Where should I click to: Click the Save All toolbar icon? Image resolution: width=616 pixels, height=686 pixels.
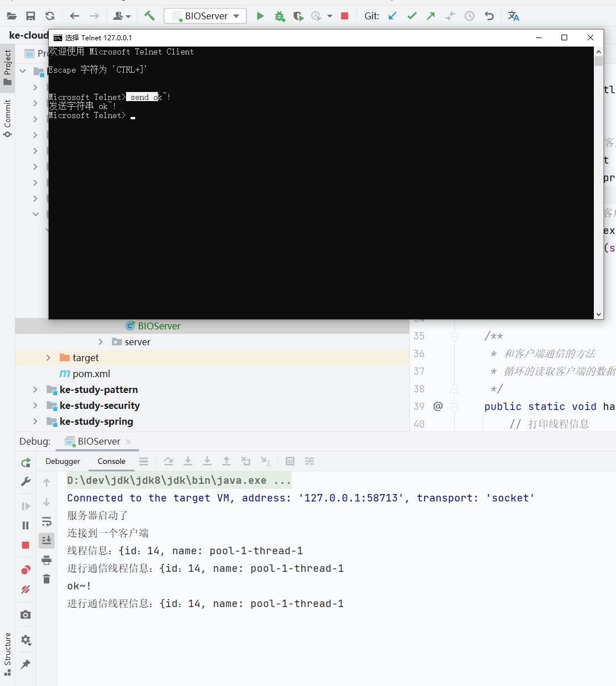(x=31, y=16)
